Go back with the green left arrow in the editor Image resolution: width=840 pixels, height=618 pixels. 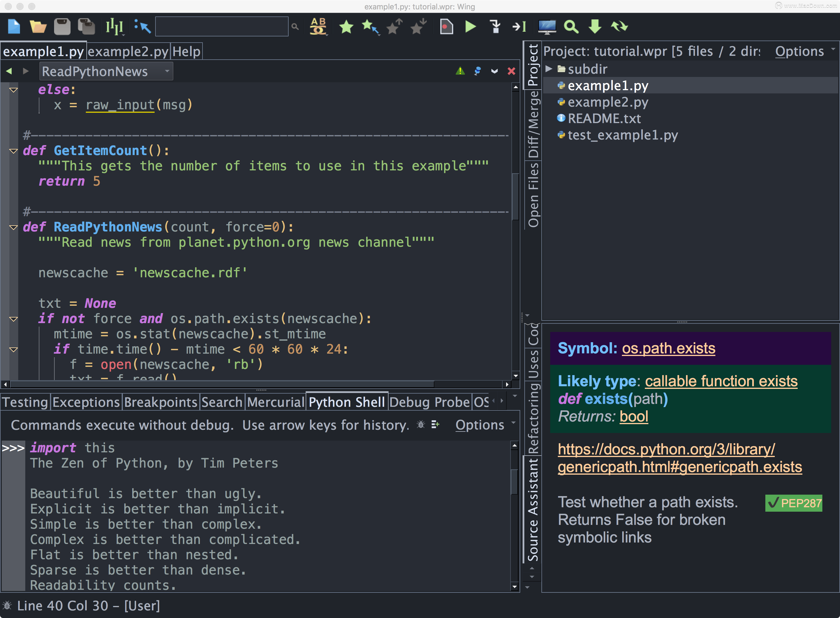pyautogui.click(x=9, y=71)
